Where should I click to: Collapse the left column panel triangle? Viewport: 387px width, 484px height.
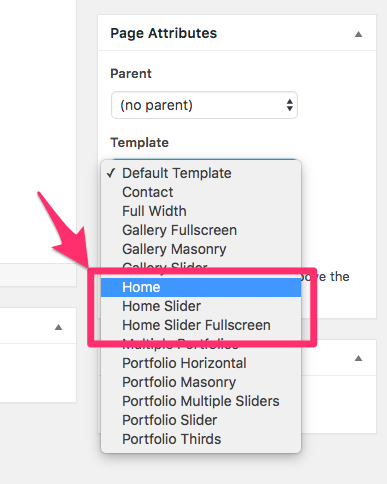(58, 327)
